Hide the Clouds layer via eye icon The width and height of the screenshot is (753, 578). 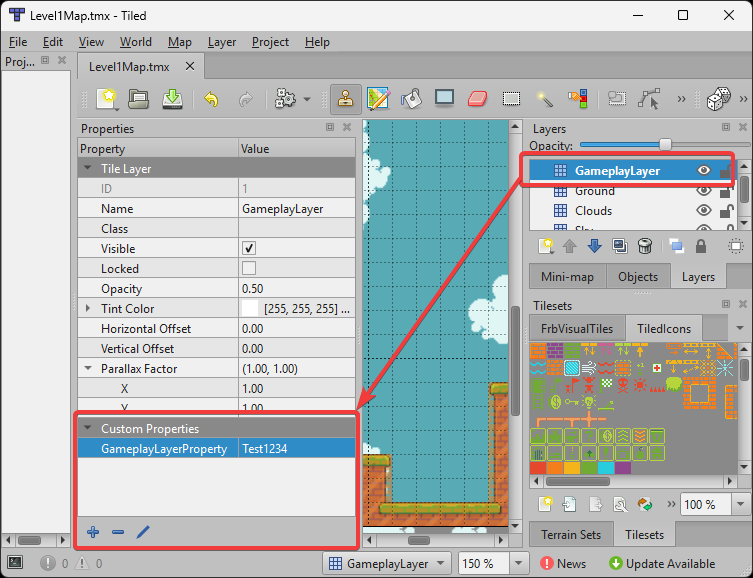(703, 211)
